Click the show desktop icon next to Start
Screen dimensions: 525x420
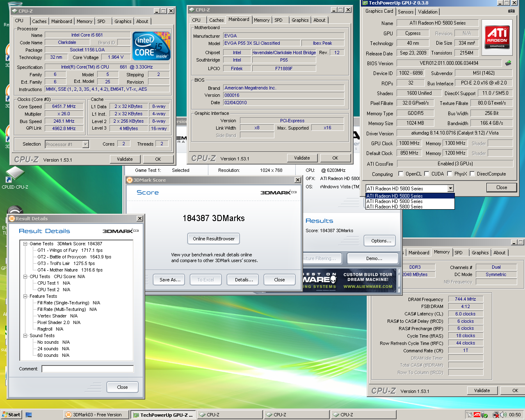pyautogui.click(x=29, y=415)
